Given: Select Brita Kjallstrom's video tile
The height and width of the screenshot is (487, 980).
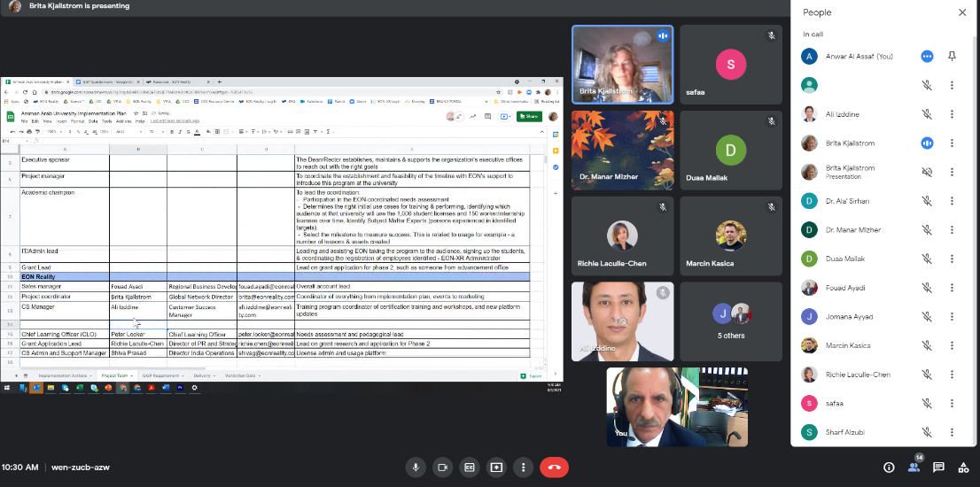Looking at the screenshot, I should click(623, 65).
